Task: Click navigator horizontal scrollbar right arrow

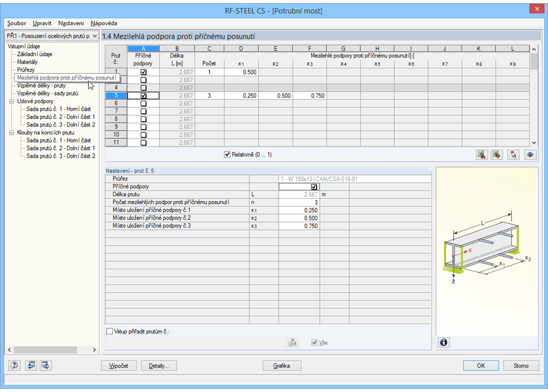Action: [x=94, y=350]
